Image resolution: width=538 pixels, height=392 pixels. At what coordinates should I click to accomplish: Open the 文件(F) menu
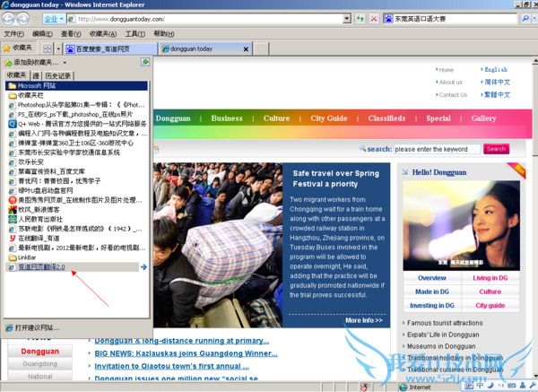pos(14,34)
